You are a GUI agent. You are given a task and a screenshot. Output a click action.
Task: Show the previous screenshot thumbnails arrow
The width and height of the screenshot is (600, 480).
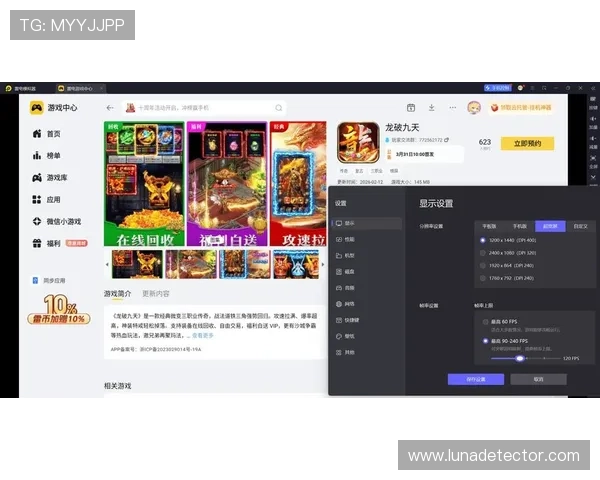pos(107,264)
